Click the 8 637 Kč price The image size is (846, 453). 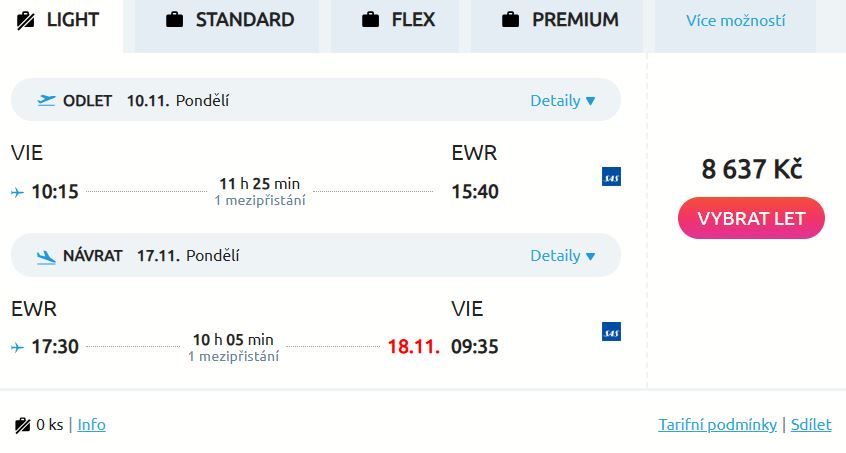(751, 169)
